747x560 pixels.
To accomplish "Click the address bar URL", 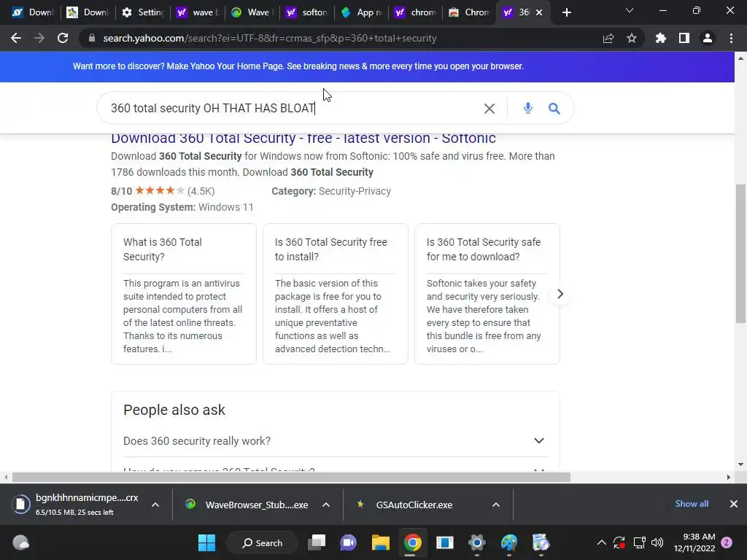I will point(270,38).
